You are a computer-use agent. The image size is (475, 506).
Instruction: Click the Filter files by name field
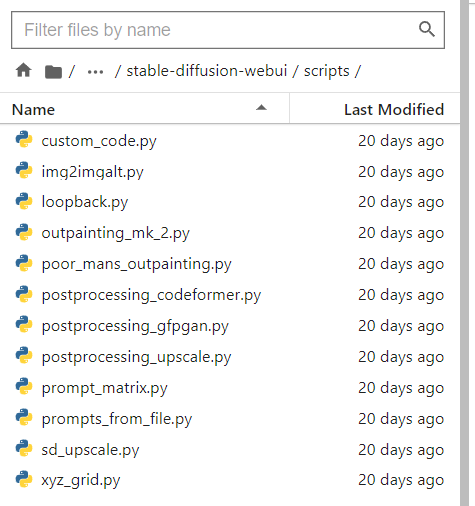point(228,30)
